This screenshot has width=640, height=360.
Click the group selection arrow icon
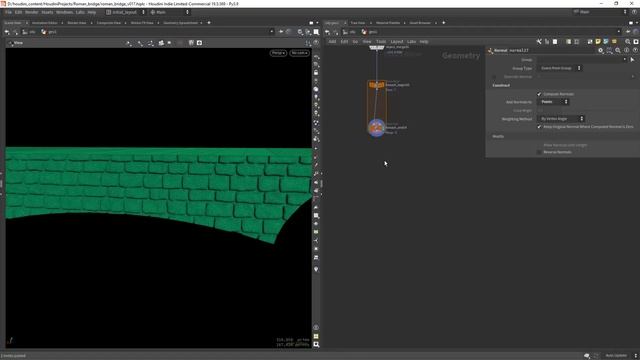click(x=632, y=60)
